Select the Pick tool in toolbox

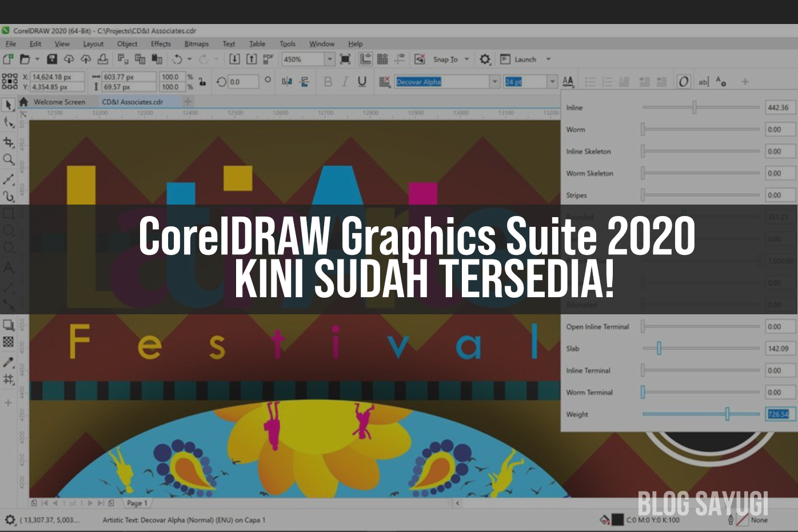pyautogui.click(x=9, y=105)
